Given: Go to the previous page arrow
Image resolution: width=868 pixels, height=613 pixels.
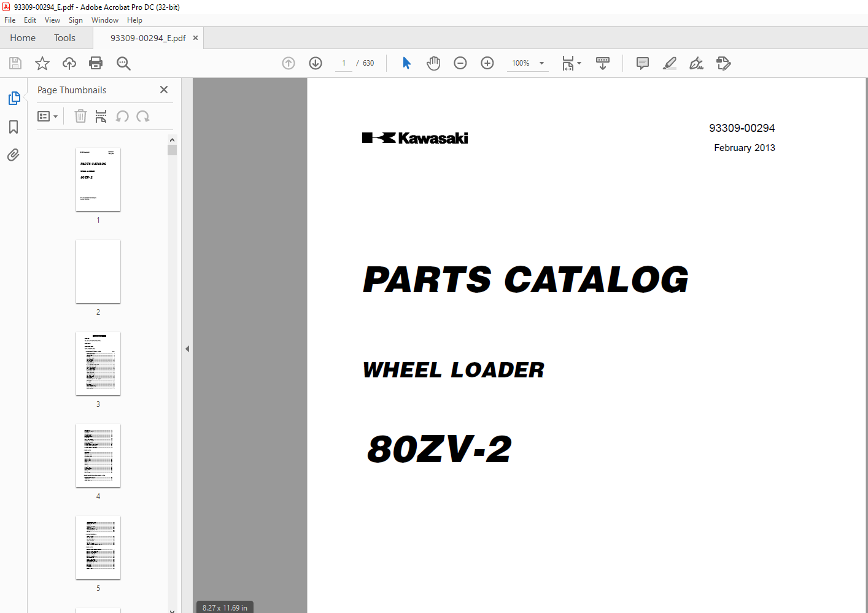Looking at the screenshot, I should (289, 63).
